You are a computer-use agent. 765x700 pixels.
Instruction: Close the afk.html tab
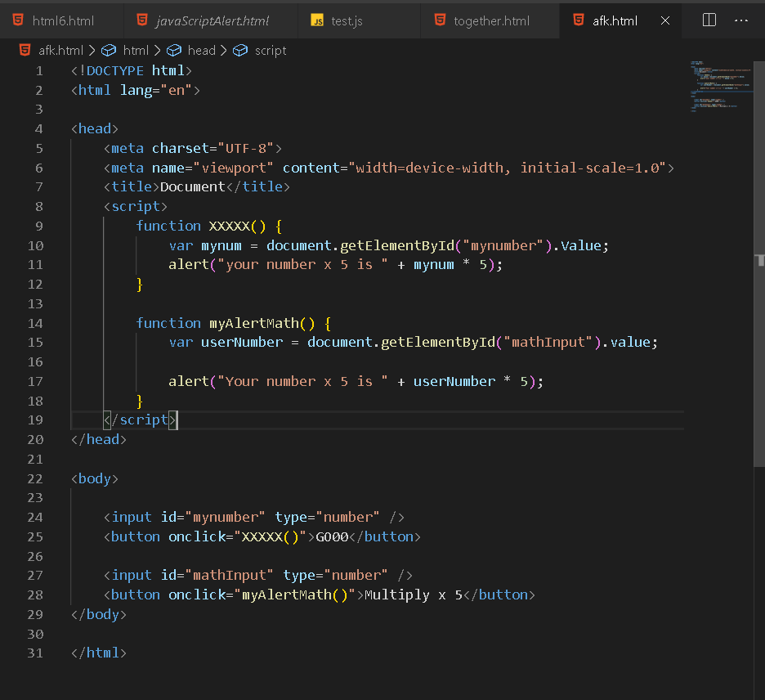click(x=665, y=20)
